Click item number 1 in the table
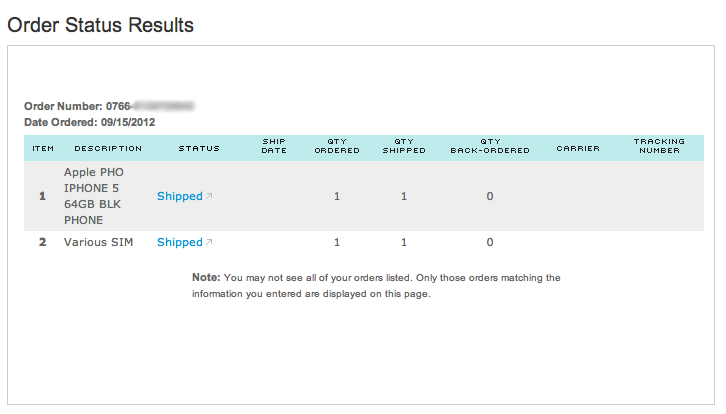 click(43, 196)
